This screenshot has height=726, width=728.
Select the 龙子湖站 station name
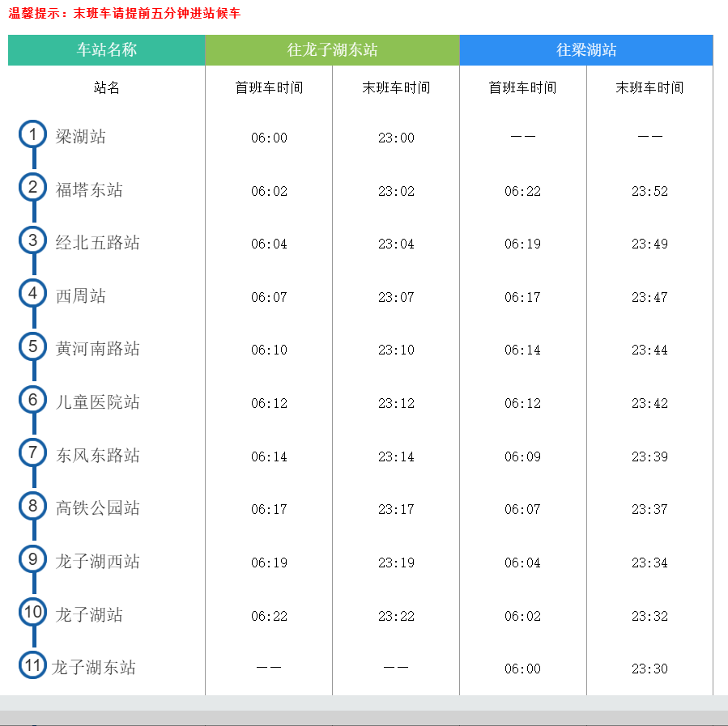point(89,614)
